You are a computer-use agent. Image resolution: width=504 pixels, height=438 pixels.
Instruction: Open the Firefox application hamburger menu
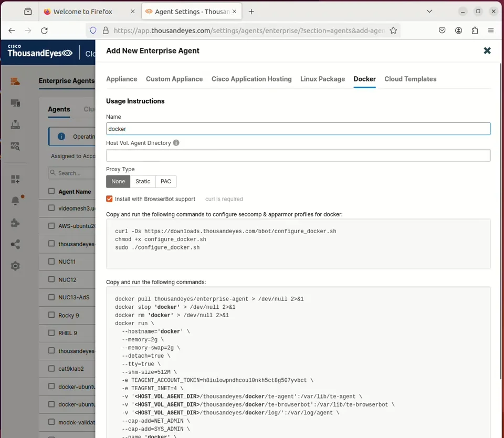click(491, 30)
